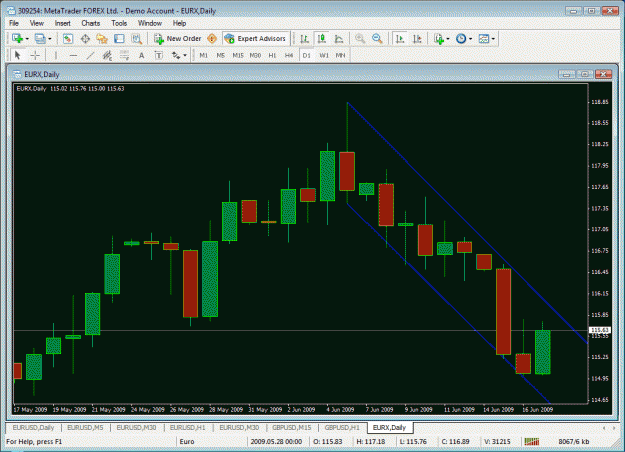The image size is (625, 452).
Task: Click the 'C: 116.89' close value in status bar
Action: [456, 441]
